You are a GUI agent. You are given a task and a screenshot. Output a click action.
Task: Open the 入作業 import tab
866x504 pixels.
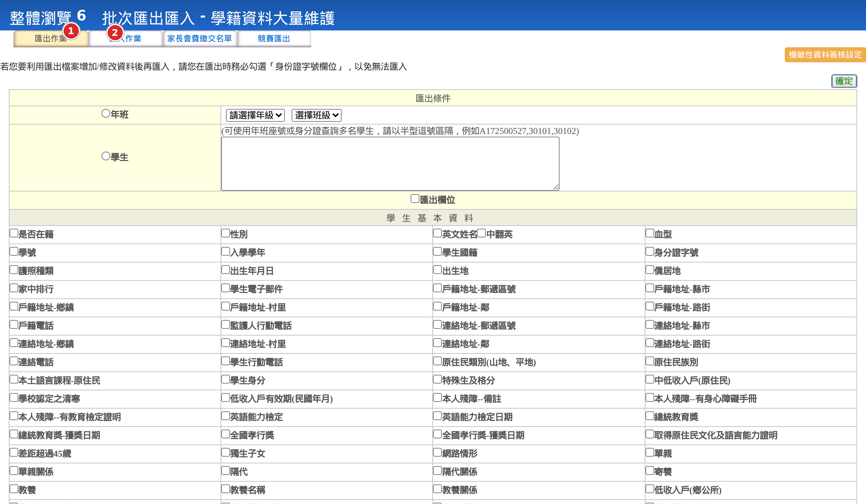click(125, 39)
